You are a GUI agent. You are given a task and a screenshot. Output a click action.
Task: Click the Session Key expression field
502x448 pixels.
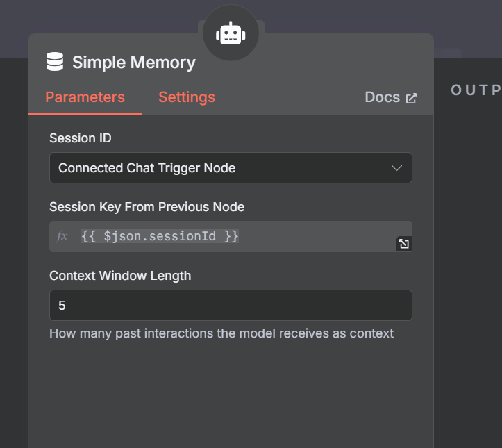tap(236, 236)
